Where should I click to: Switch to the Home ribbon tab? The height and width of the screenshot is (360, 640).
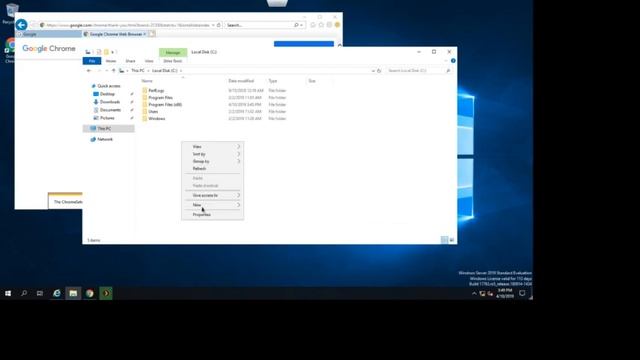point(111,61)
